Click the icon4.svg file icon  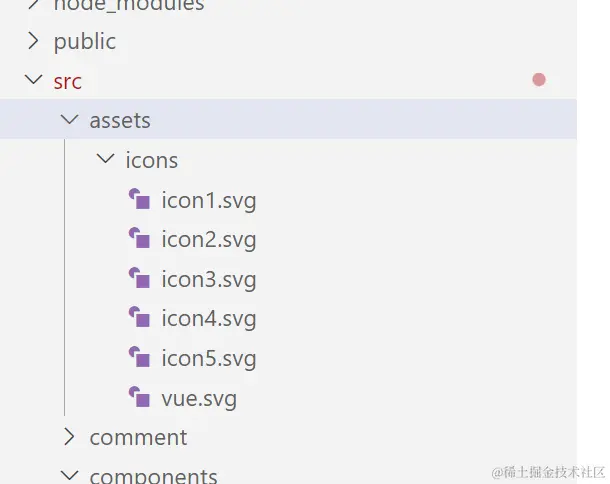click(139, 318)
